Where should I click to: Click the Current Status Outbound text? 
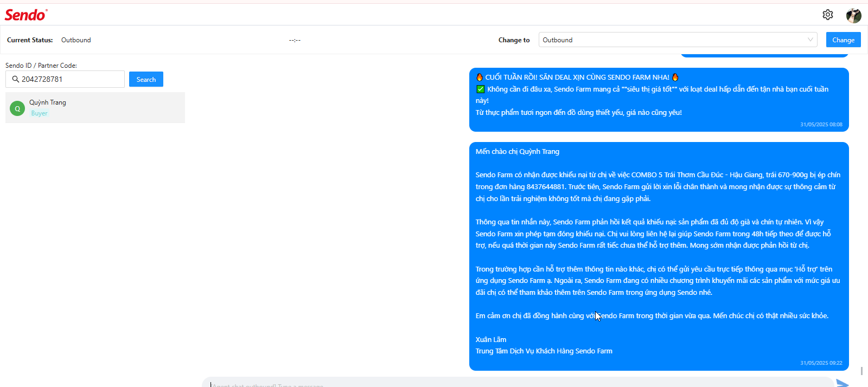tap(76, 40)
